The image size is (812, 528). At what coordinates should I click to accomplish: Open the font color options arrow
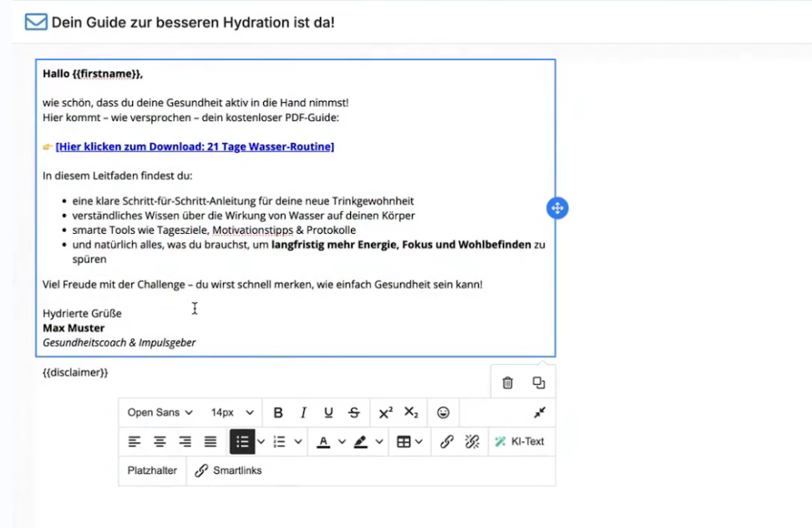coord(342,442)
